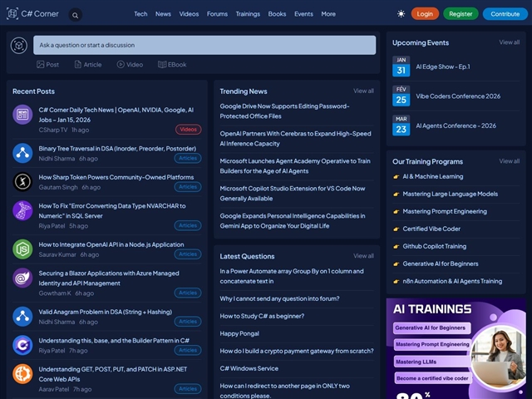This screenshot has height=399, width=532.
Task: Click the user avatar beside the question box
Action: [19, 45]
